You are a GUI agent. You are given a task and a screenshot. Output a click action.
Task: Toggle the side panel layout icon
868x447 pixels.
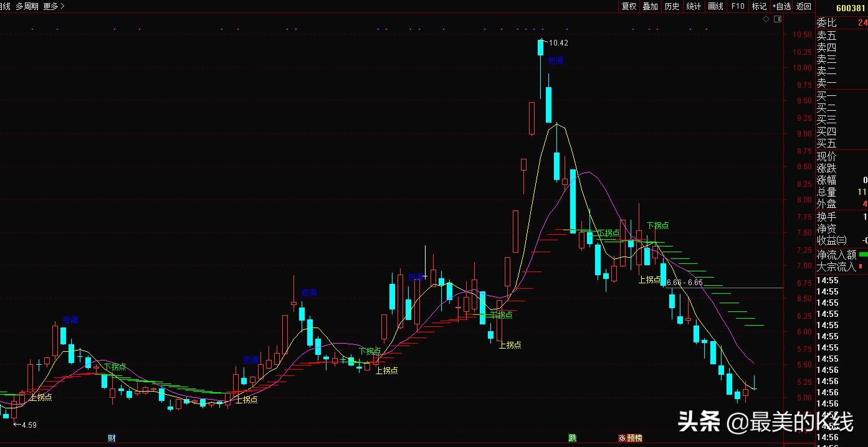pos(777,19)
